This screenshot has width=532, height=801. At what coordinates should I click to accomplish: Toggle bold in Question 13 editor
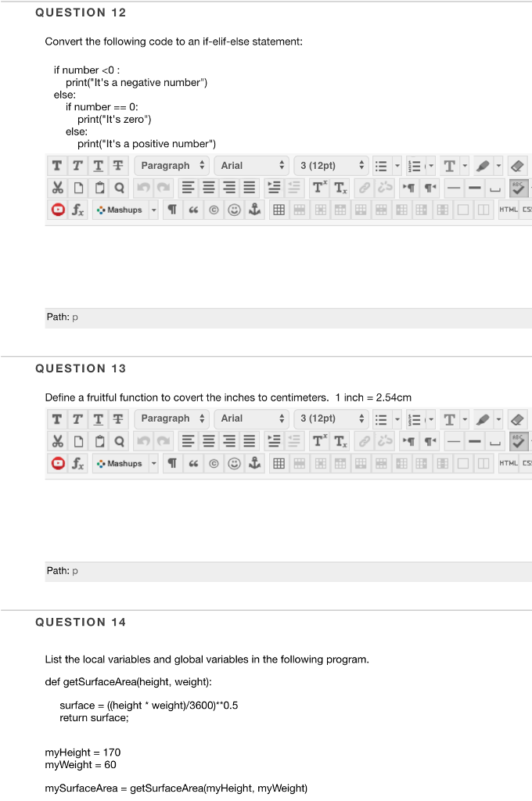57,419
